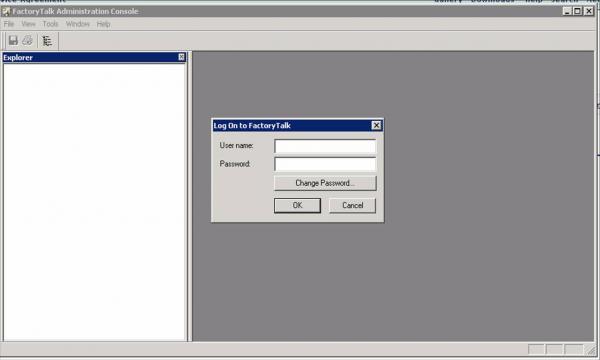
Task: Click the Explorer panel title bar
Action: [94, 57]
